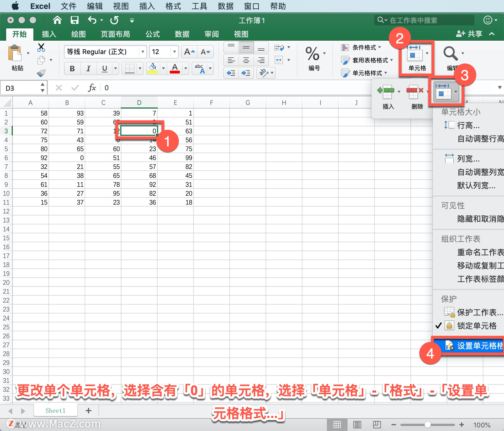Image resolution: width=504 pixels, height=431 pixels.
Task: Click the Undo arrow icon
Action: tap(92, 20)
